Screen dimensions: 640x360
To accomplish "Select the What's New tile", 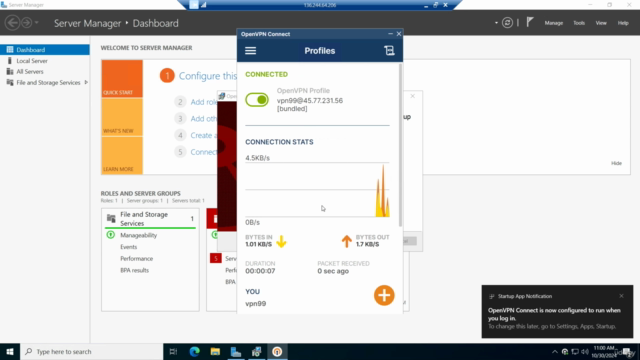I will [122, 117].
